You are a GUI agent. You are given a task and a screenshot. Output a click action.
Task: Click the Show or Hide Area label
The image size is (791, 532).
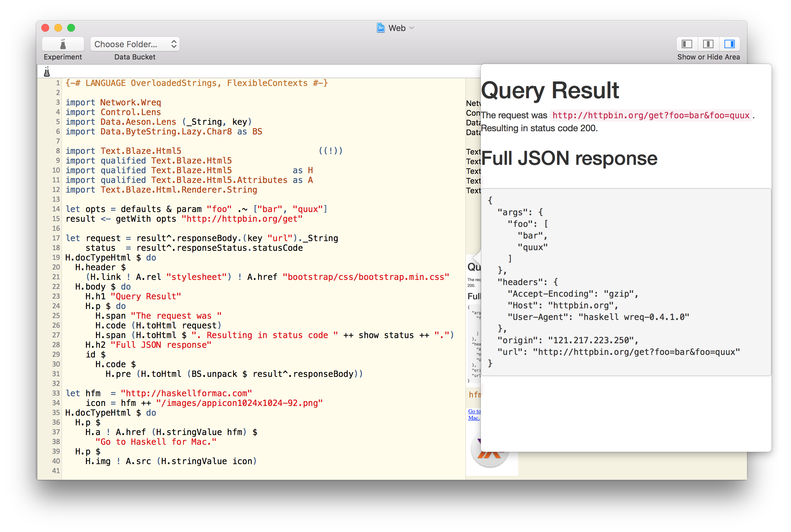(x=708, y=57)
